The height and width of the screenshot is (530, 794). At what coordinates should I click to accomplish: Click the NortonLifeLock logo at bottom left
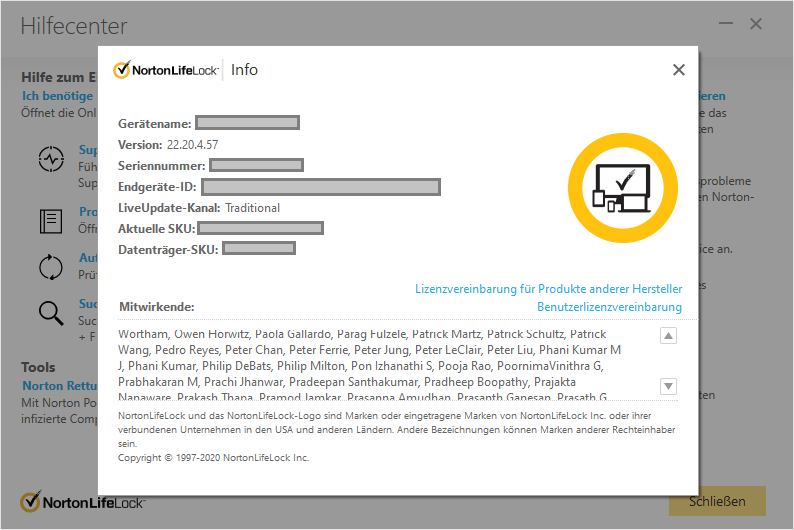pos(83,502)
